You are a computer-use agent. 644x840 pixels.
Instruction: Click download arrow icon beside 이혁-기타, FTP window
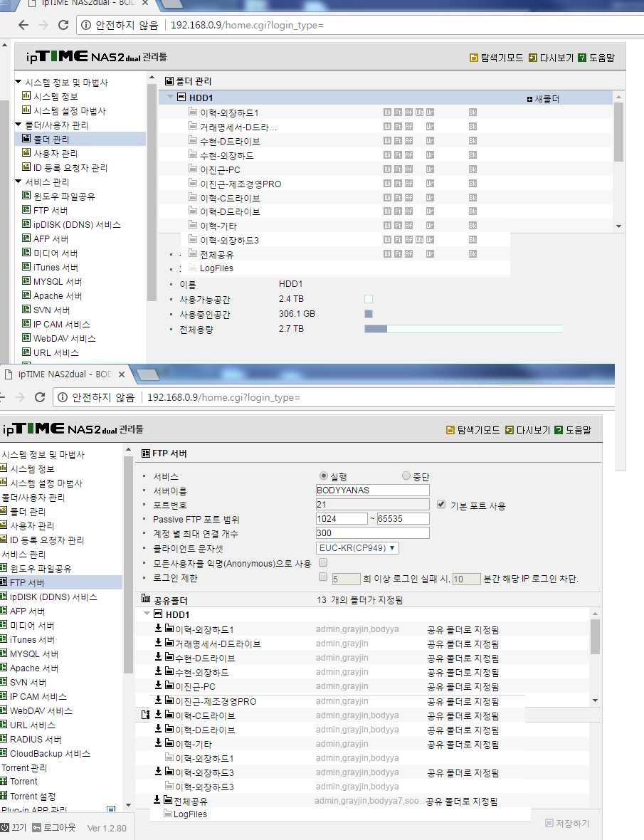tap(159, 743)
